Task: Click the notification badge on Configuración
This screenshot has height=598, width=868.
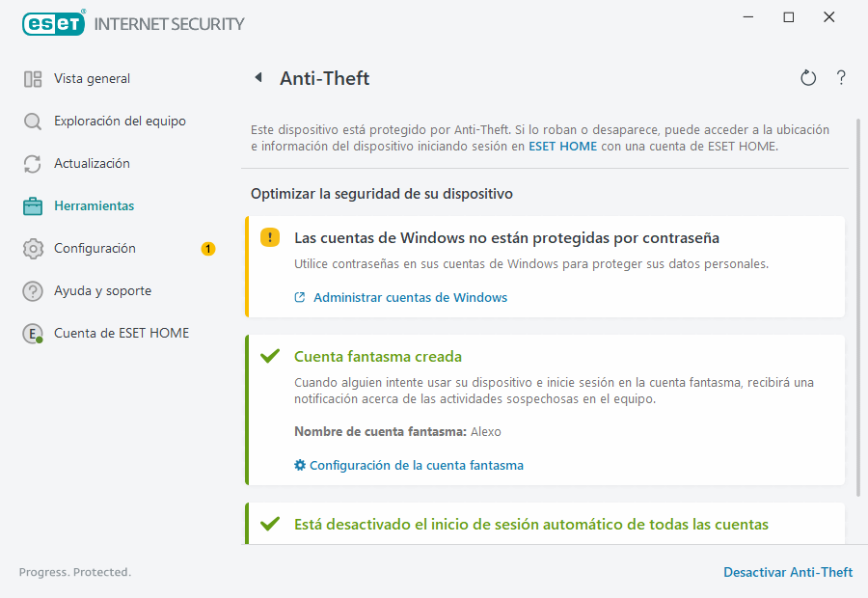Action: click(207, 248)
